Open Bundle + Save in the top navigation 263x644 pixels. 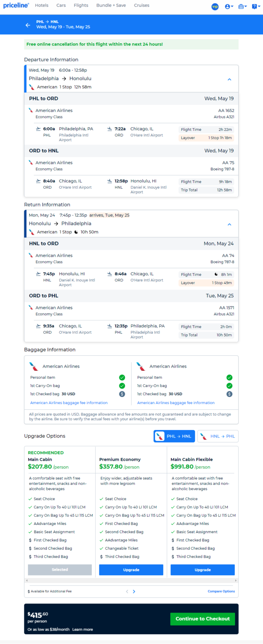pyautogui.click(x=111, y=6)
